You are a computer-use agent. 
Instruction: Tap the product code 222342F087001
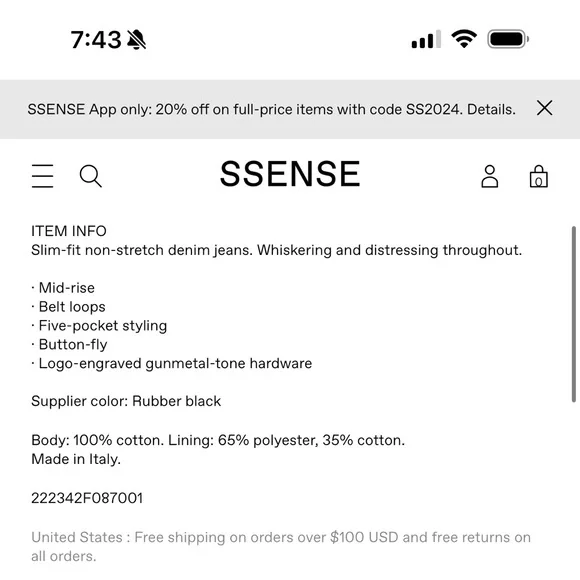tap(87, 498)
